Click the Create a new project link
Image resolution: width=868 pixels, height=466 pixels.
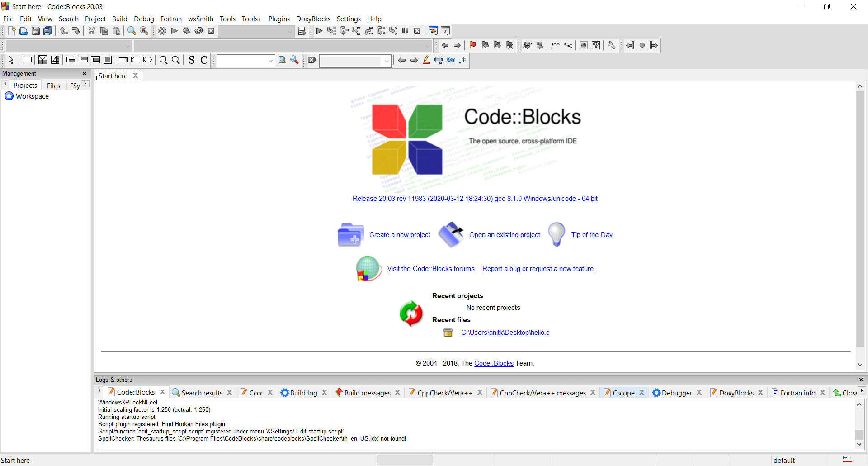400,235
